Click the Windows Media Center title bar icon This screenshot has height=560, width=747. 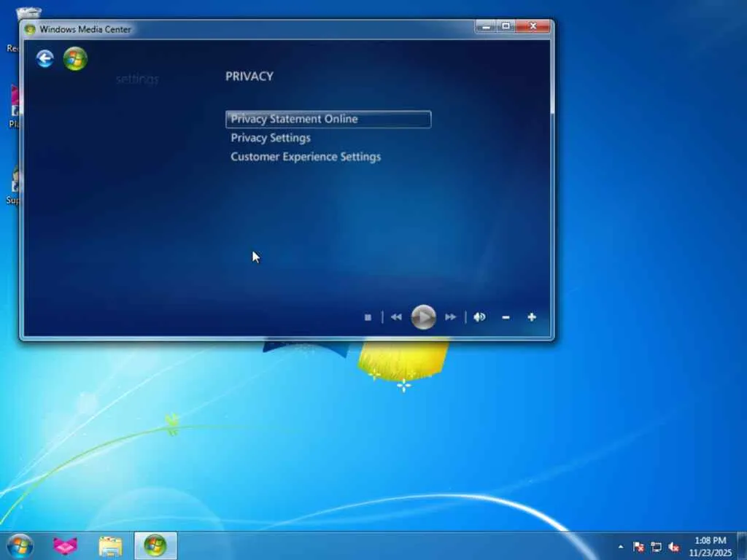coord(30,29)
